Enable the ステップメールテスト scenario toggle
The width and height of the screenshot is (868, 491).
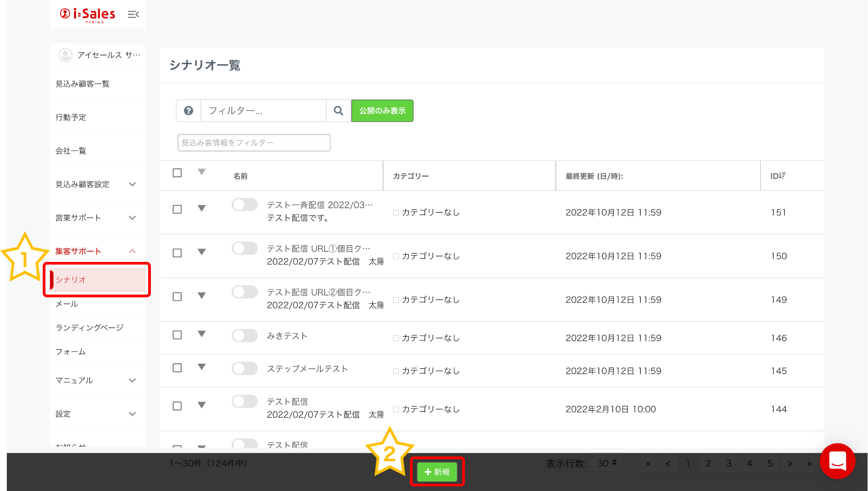(244, 369)
